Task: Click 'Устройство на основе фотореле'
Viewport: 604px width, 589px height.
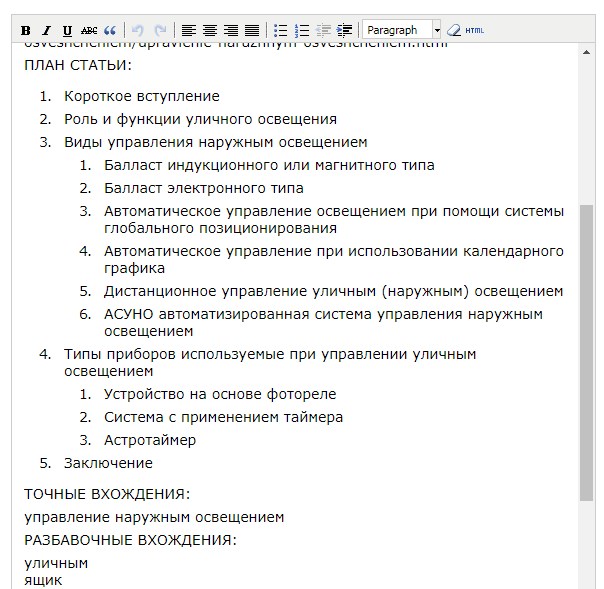Action: click(220, 394)
